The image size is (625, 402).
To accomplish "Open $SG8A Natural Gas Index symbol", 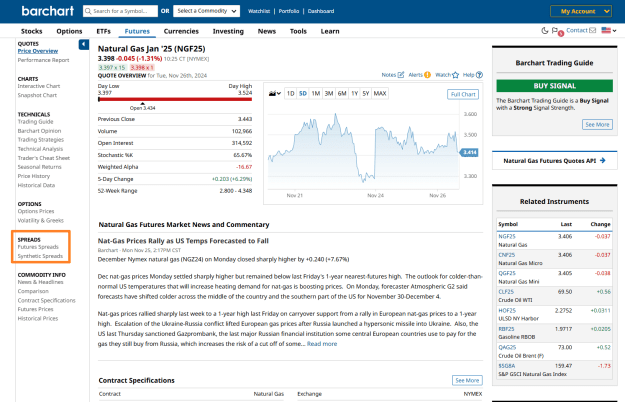I will point(507,366).
